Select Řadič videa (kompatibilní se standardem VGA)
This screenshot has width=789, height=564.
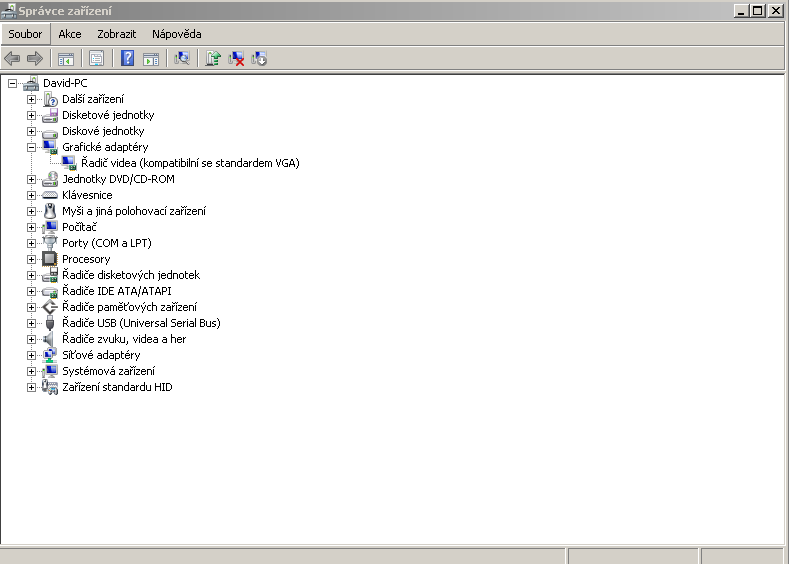(190, 163)
